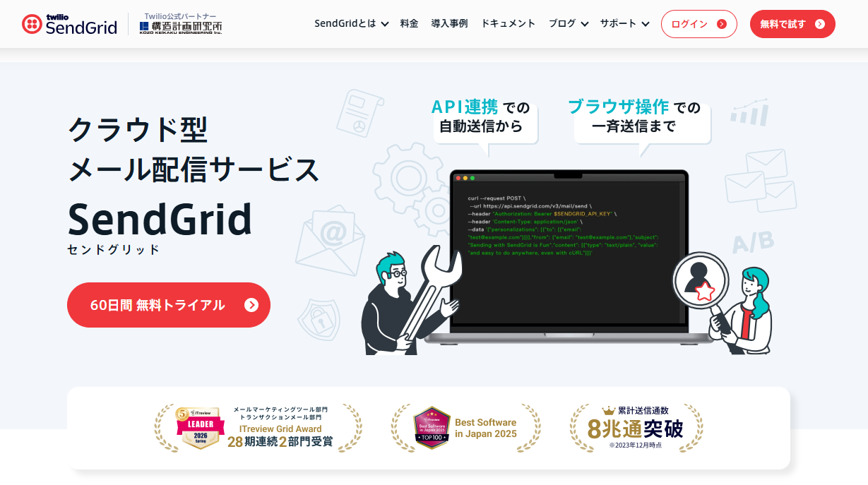This screenshot has width=868, height=485.
Task: Click the arrow icon in 無料で試す button
Action: click(x=819, y=24)
